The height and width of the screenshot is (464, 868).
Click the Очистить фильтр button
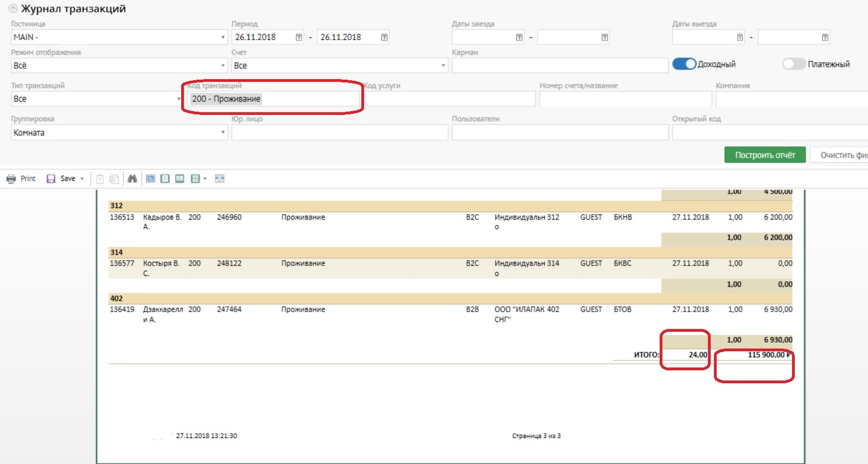point(841,155)
